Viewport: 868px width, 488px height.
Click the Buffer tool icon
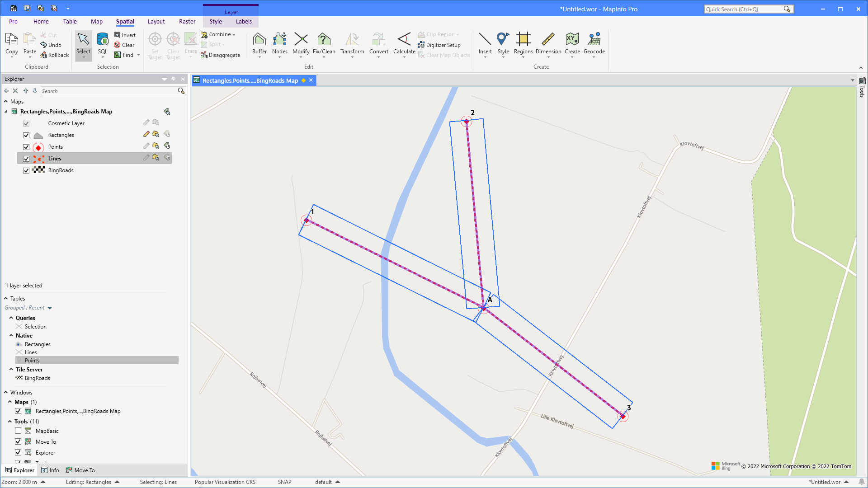(x=259, y=40)
